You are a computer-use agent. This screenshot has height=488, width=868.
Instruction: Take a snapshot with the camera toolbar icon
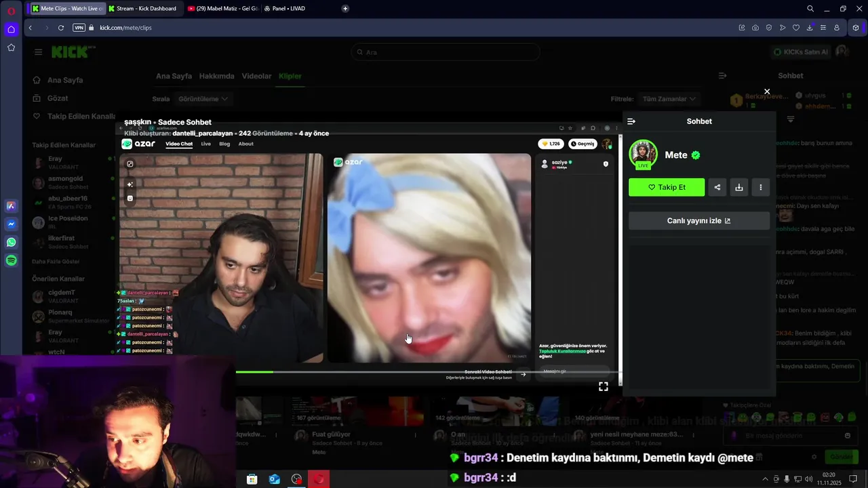(755, 28)
